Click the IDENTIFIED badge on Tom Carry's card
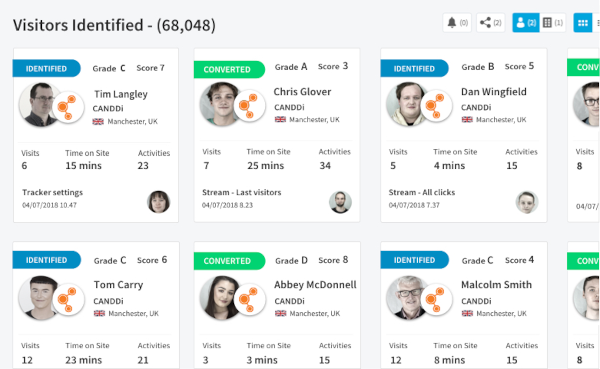Screen dimensions: 600x369 (46, 260)
